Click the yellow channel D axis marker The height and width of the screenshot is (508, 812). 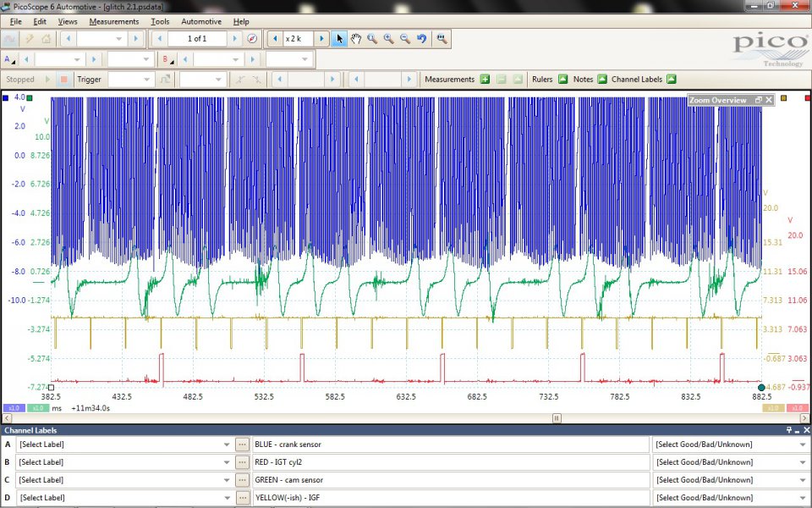pos(783,97)
